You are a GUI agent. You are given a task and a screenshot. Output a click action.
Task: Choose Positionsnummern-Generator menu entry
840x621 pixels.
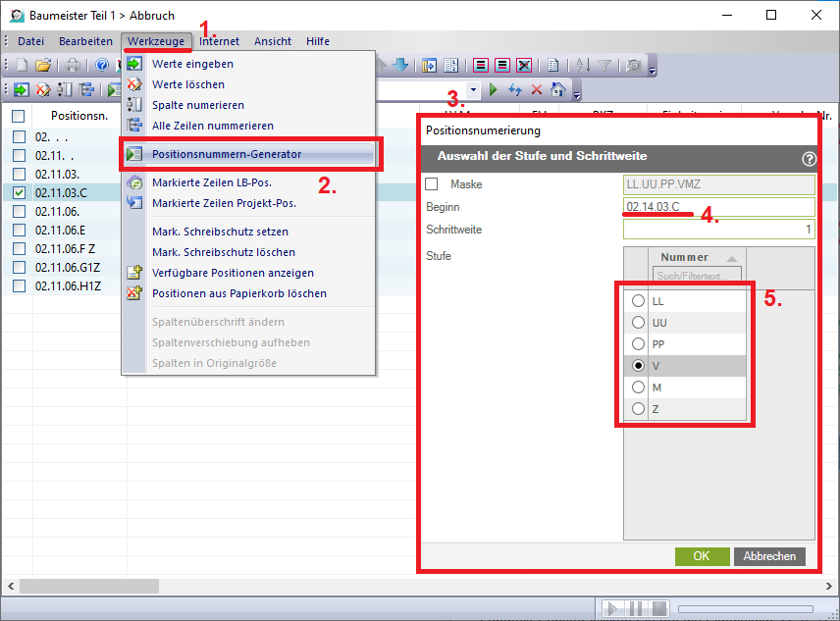[x=227, y=154]
